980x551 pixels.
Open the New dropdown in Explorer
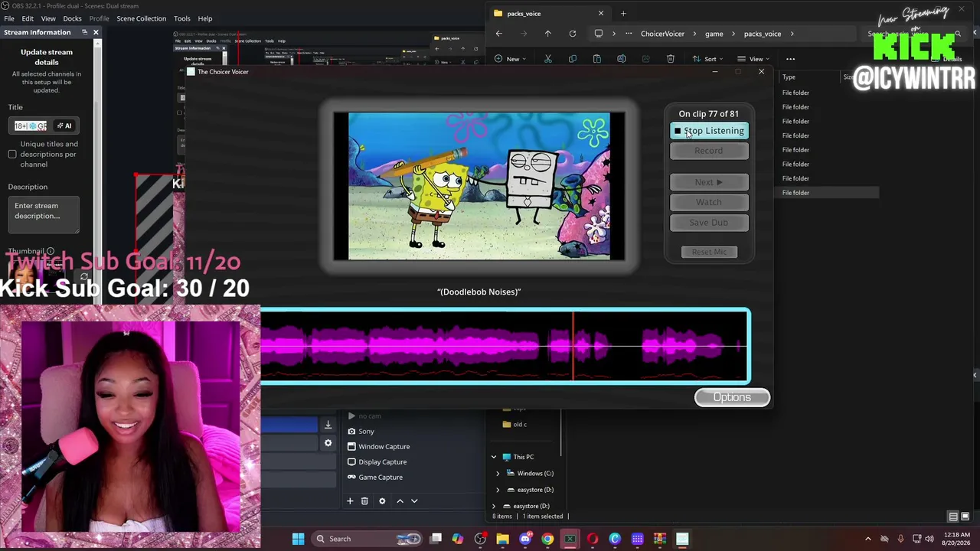tap(510, 59)
